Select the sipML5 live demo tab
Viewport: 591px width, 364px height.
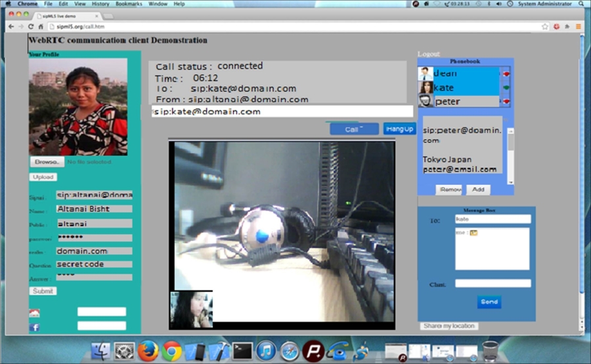(67, 16)
